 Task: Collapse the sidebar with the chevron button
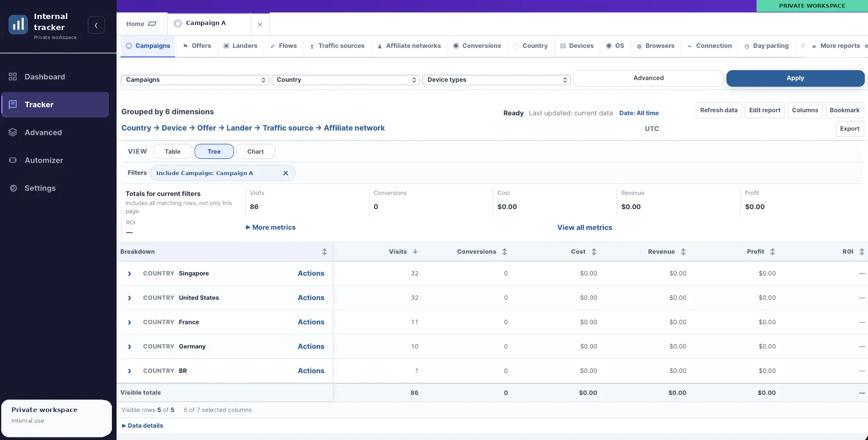pyautogui.click(x=96, y=25)
